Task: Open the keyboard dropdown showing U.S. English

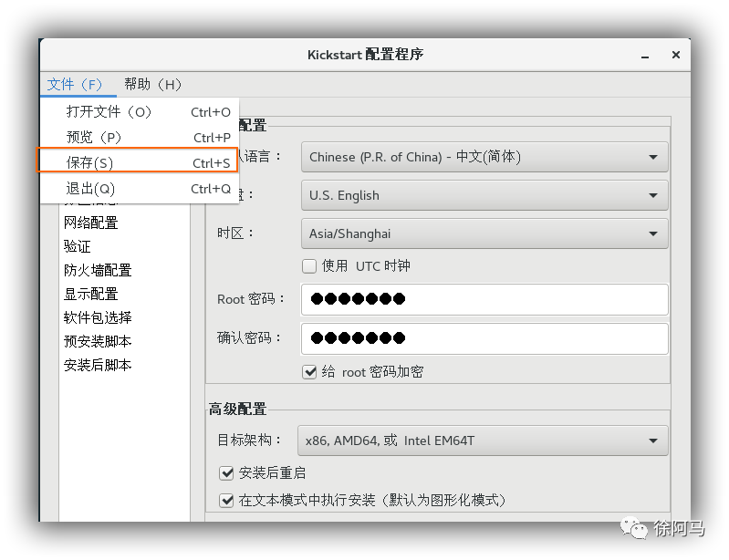Action: pyautogui.click(x=484, y=195)
